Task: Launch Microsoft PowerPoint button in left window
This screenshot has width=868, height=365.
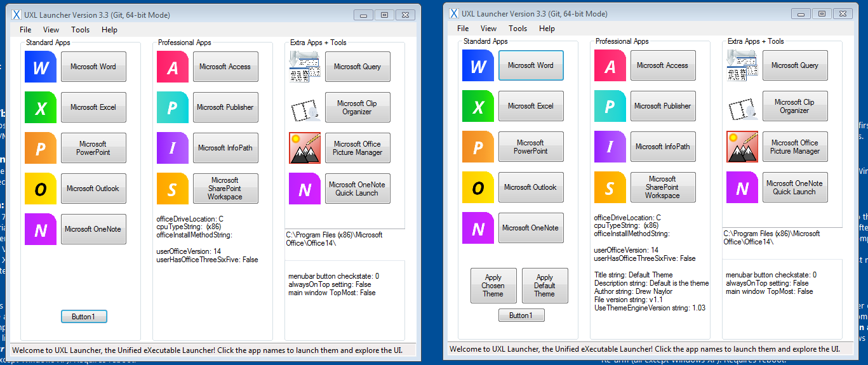Action: click(93, 148)
